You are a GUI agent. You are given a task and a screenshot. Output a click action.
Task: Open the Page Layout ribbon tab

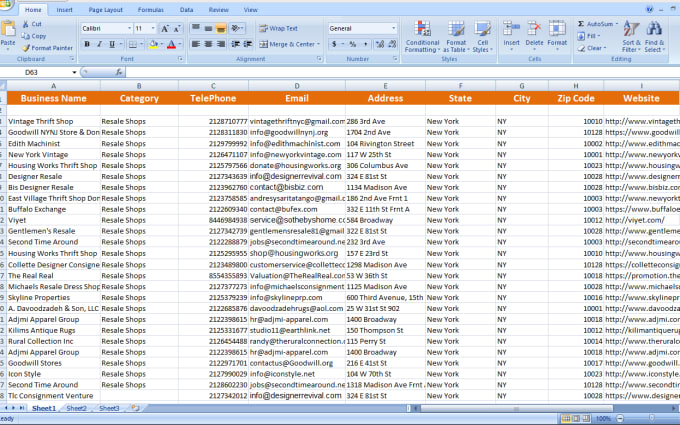(105, 10)
